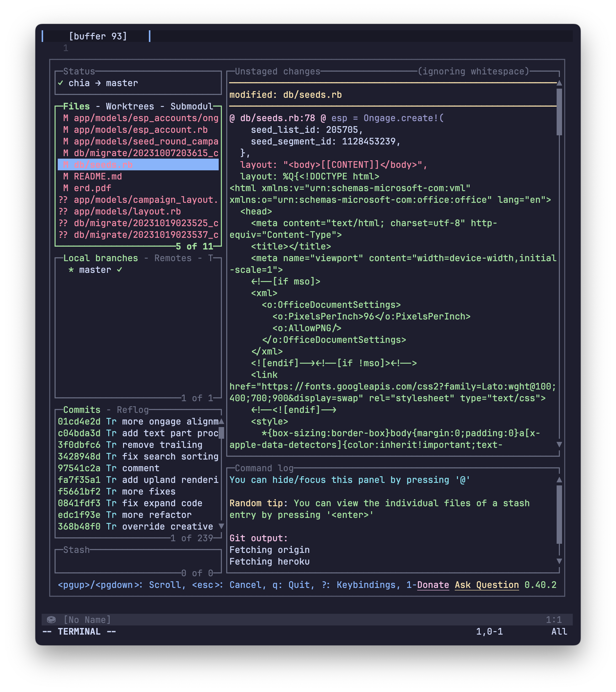
Task: Switch to the Worktrees tab
Action: [130, 106]
